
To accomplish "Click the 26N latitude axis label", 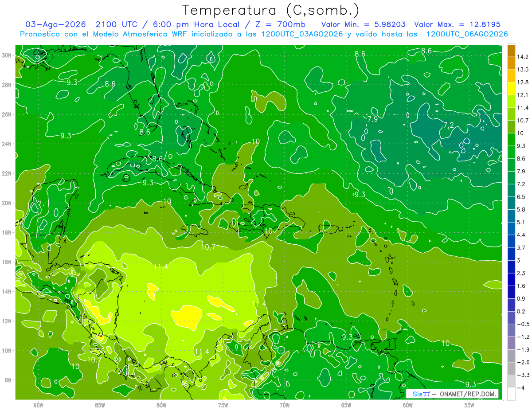I will 8,114.
